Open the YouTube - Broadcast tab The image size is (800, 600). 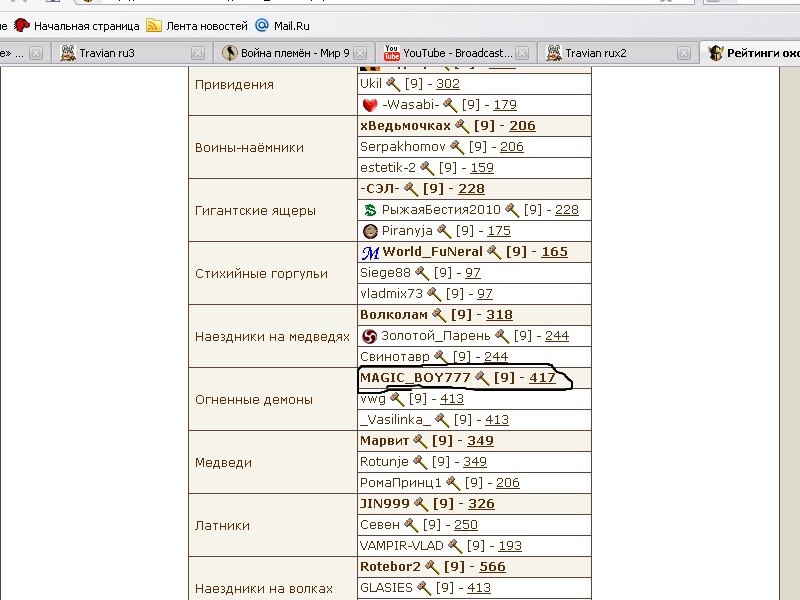coord(456,53)
